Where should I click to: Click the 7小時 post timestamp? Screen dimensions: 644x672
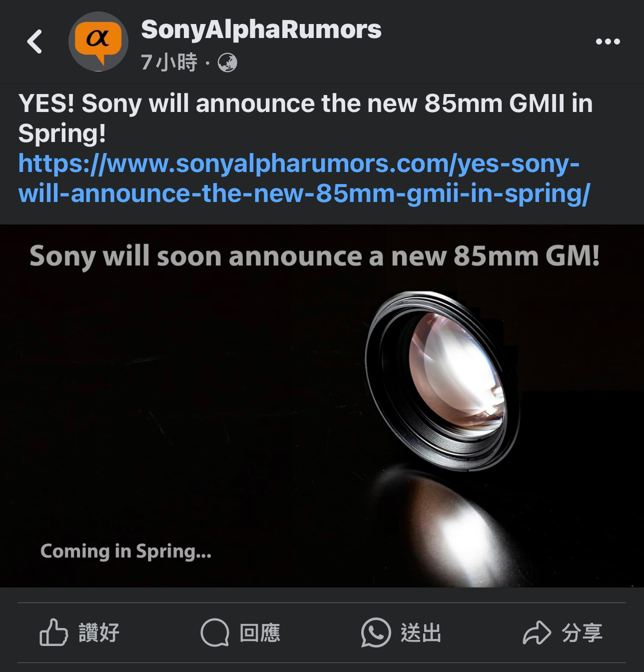169,62
